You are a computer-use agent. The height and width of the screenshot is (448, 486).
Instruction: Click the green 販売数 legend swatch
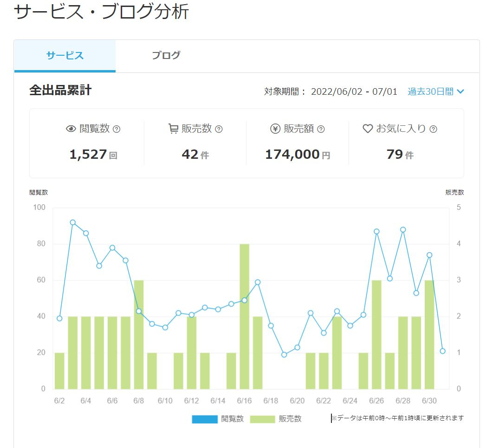pos(262,419)
